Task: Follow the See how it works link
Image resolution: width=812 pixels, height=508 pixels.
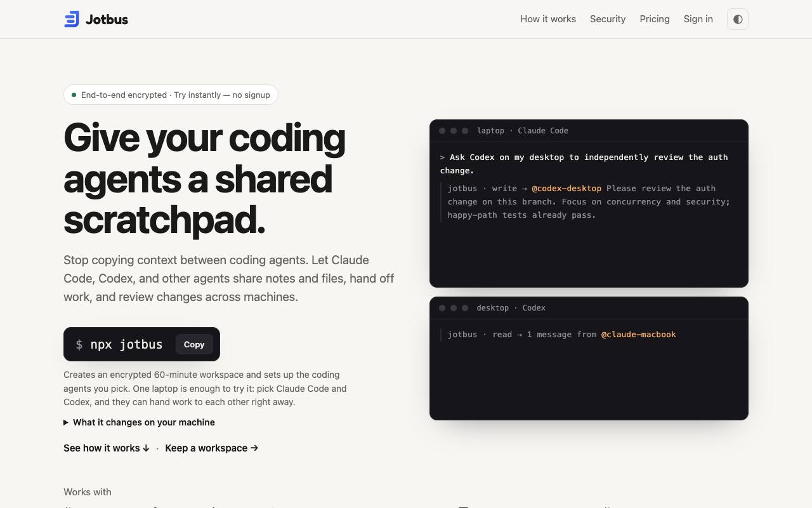Action: (107, 448)
